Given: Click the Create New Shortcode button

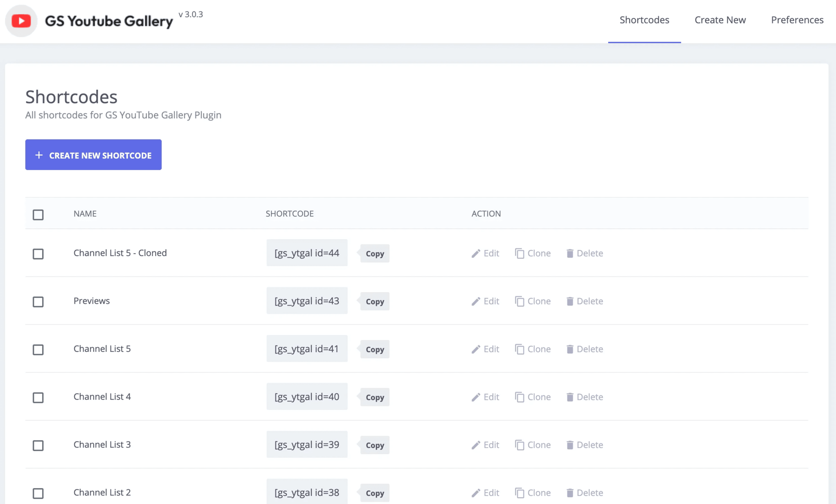Looking at the screenshot, I should pos(93,155).
